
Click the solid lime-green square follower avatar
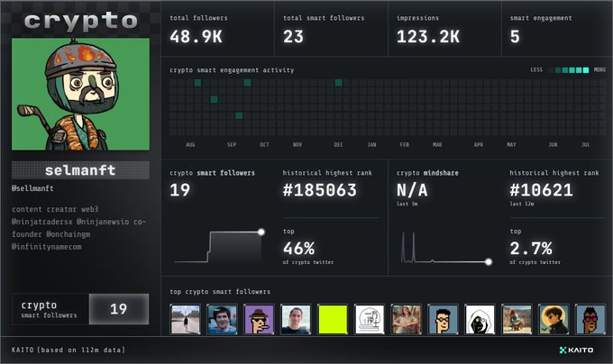[333, 320]
